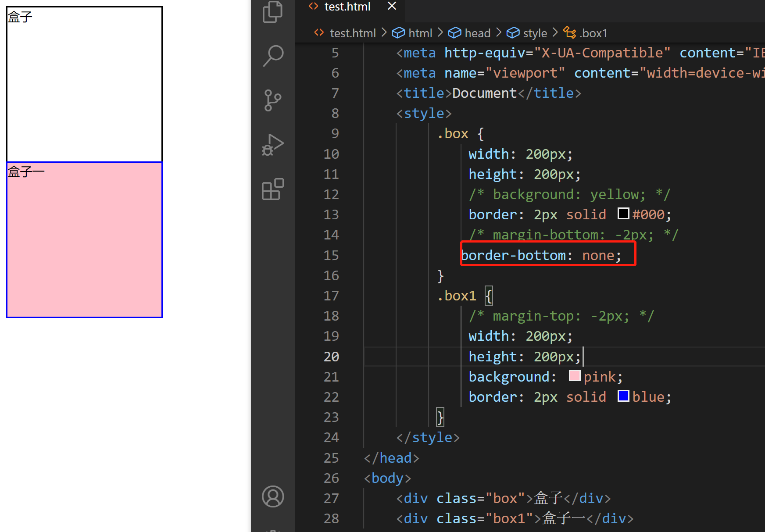The height and width of the screenshot is (532, 765).
Task: Click the .box1 label in the breadcrumb
Action: [x=594, y=32]
